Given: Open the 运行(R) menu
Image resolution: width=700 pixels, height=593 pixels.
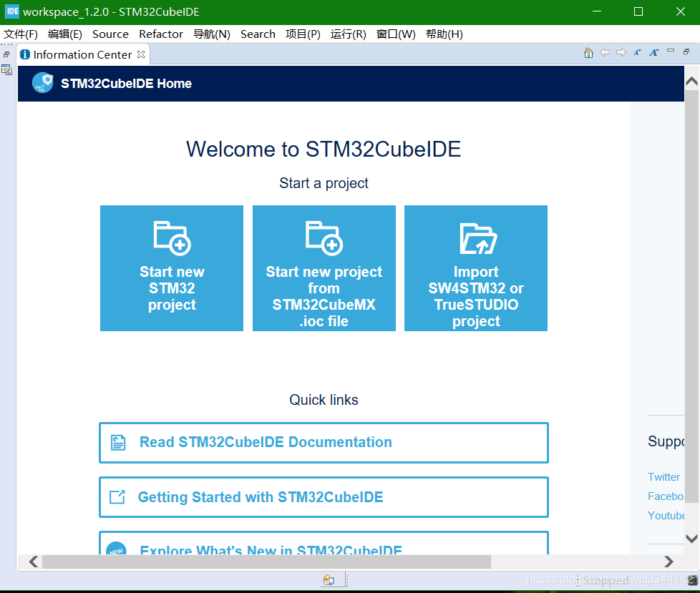Looking at the screenshot, I should (x=349, y=34).
